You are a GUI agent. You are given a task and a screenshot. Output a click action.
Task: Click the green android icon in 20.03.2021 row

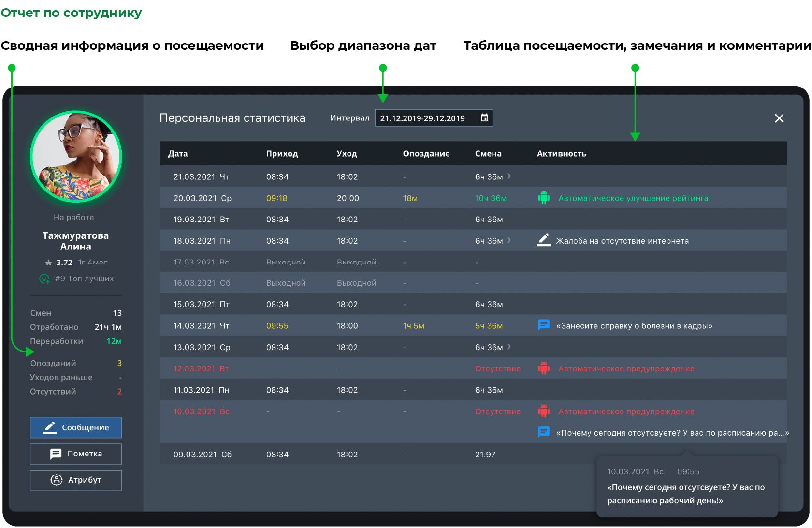[544, 198]
